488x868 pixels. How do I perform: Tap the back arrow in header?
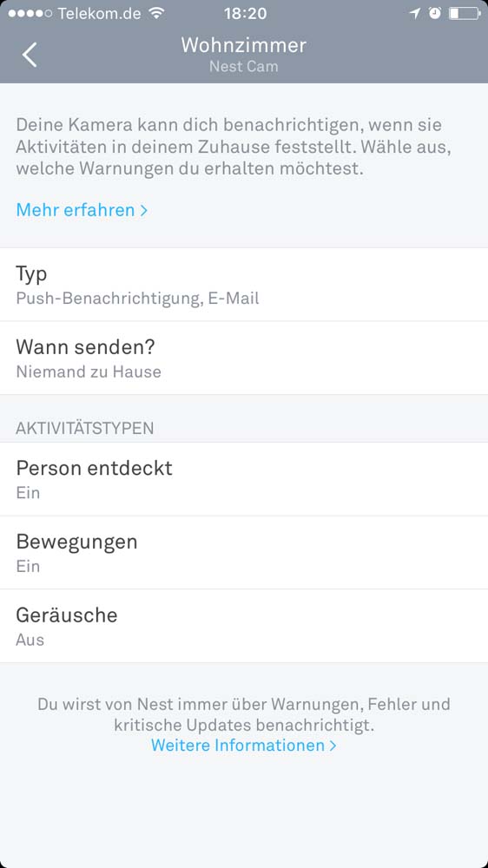(x=30, y=55)
